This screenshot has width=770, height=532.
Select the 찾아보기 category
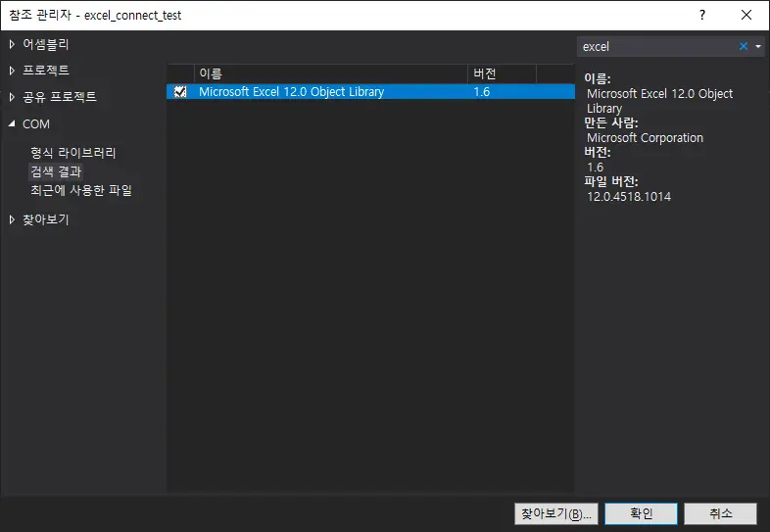(x=46, y=219)
